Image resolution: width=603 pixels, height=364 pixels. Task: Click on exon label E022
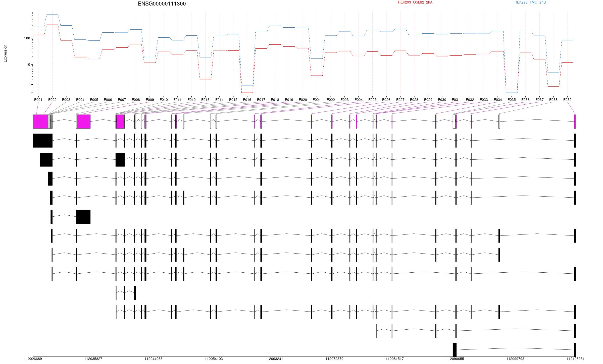coord(331,100)
